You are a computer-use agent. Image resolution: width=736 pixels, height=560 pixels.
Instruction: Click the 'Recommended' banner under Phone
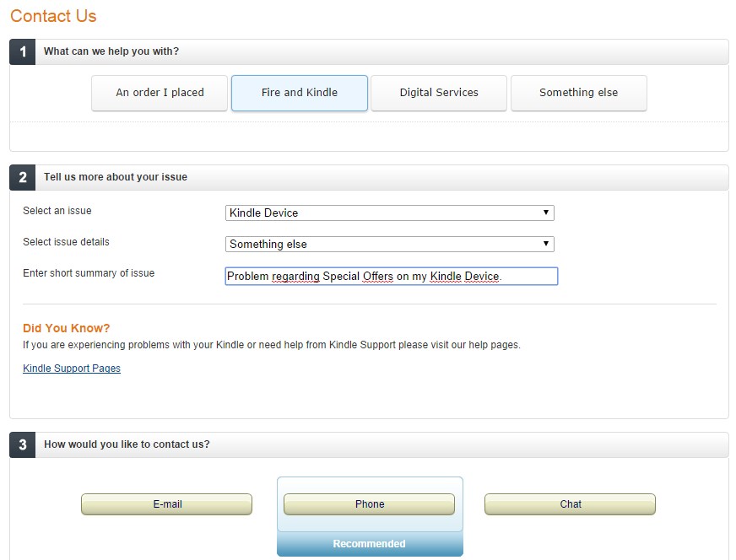point(370,544)
